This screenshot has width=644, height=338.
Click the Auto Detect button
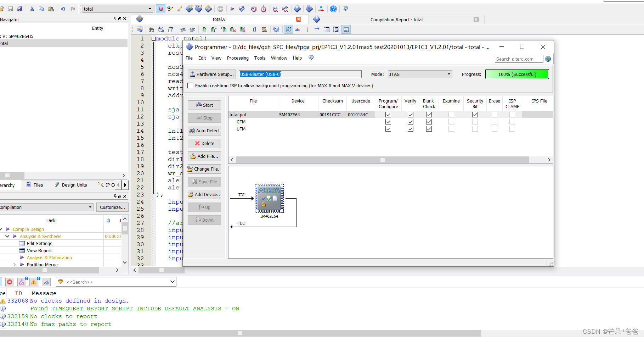[204, 131]
